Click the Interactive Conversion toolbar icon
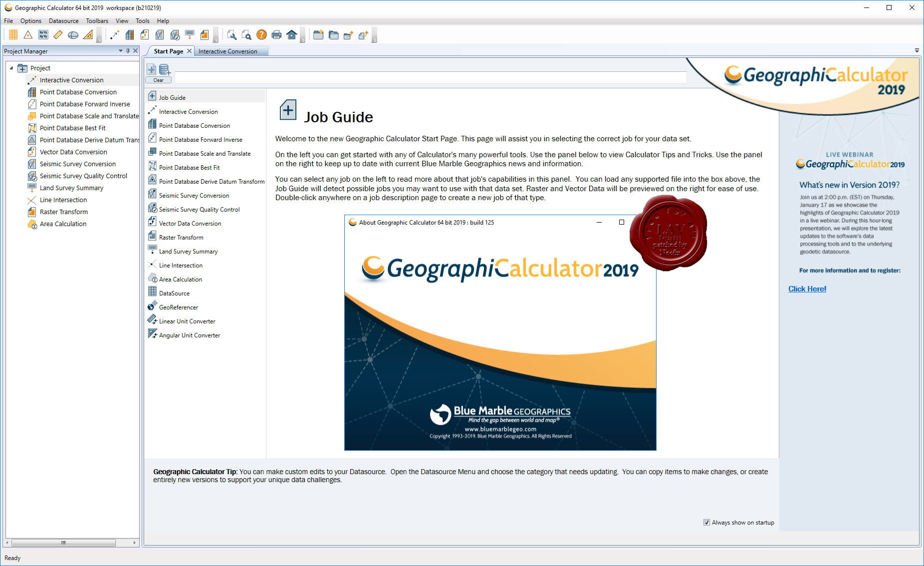 [115, 34]
